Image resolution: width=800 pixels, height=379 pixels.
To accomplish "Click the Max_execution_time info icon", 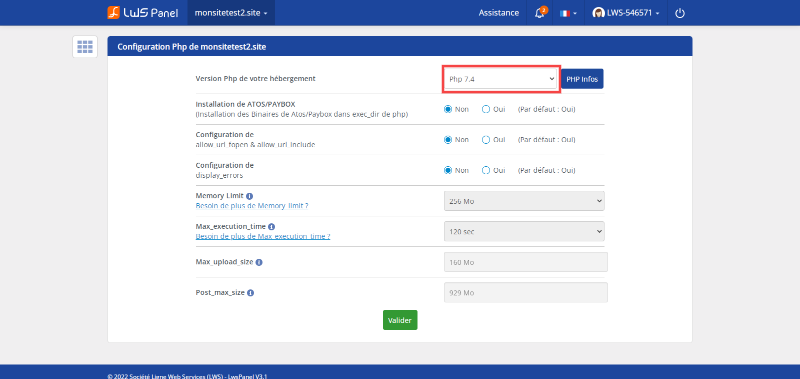I will pos(271,226).
